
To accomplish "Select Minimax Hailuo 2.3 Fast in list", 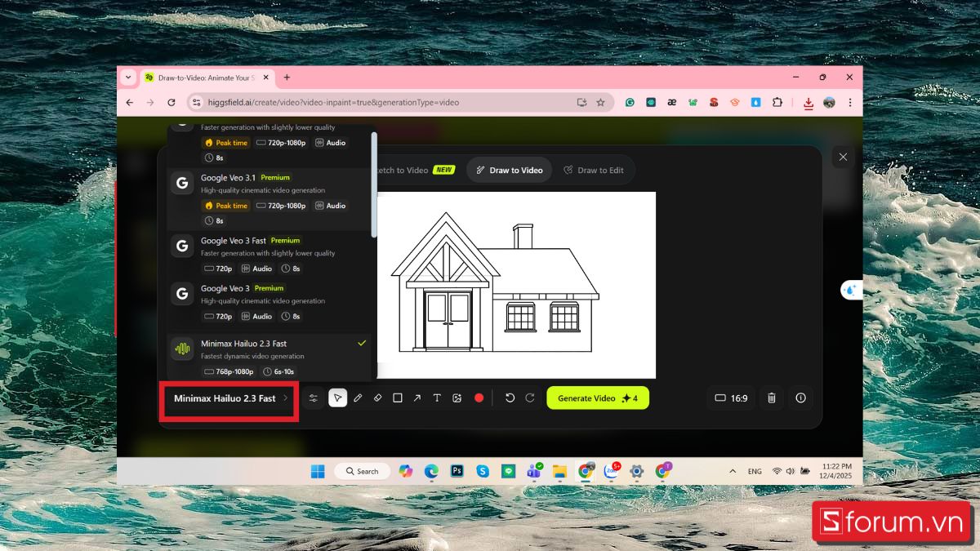I will [x=269, y=358].
